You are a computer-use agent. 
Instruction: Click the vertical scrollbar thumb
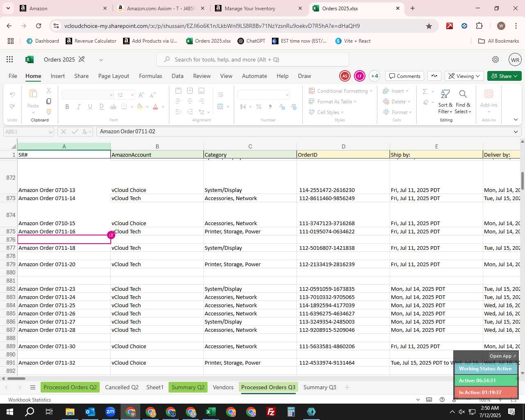(x=522, y=181)
